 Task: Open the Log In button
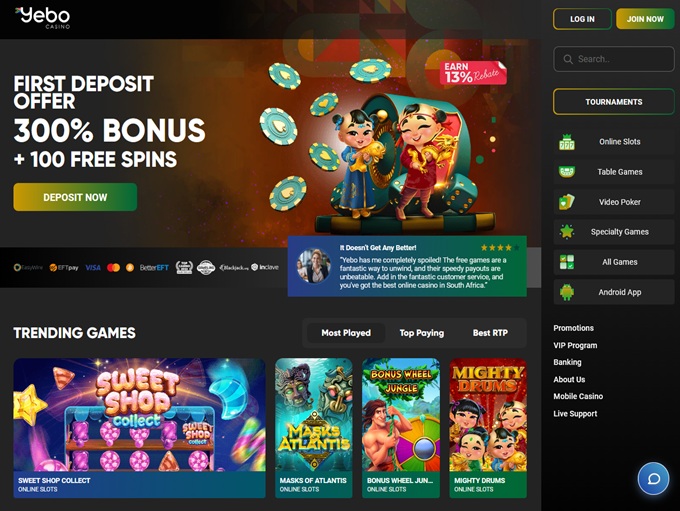[582, 19]
